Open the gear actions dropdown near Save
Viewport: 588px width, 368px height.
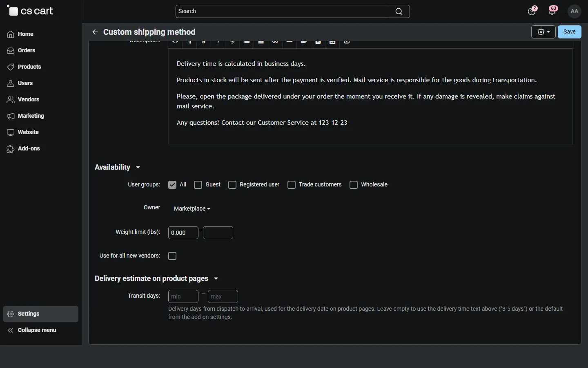coord(543,32)
